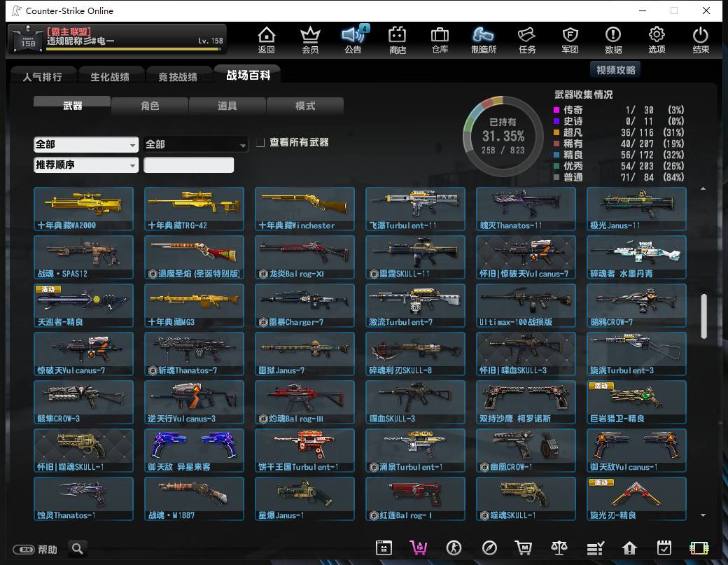Open the gift window icon in bottom bar

pos(384,548)
